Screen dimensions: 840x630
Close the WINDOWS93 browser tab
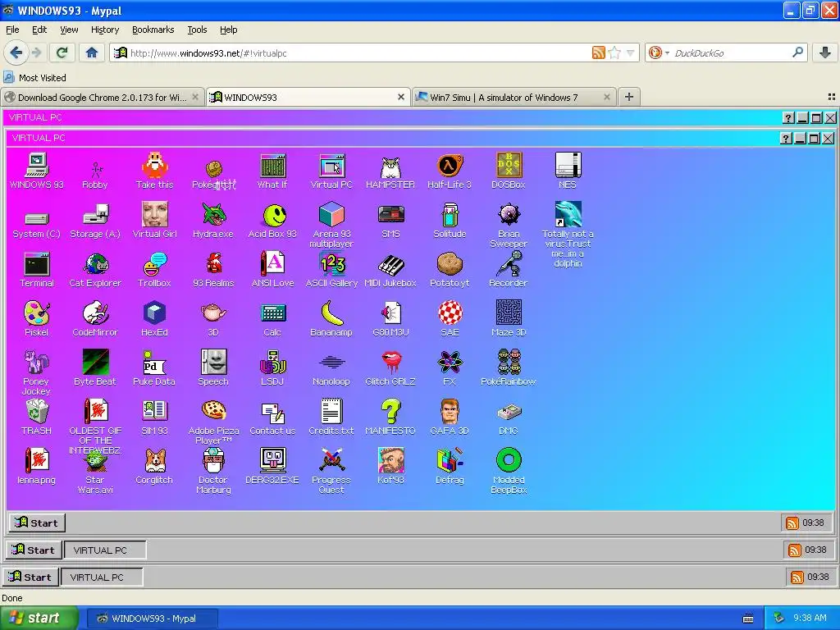pyautogui.click(x=400, y=97)
